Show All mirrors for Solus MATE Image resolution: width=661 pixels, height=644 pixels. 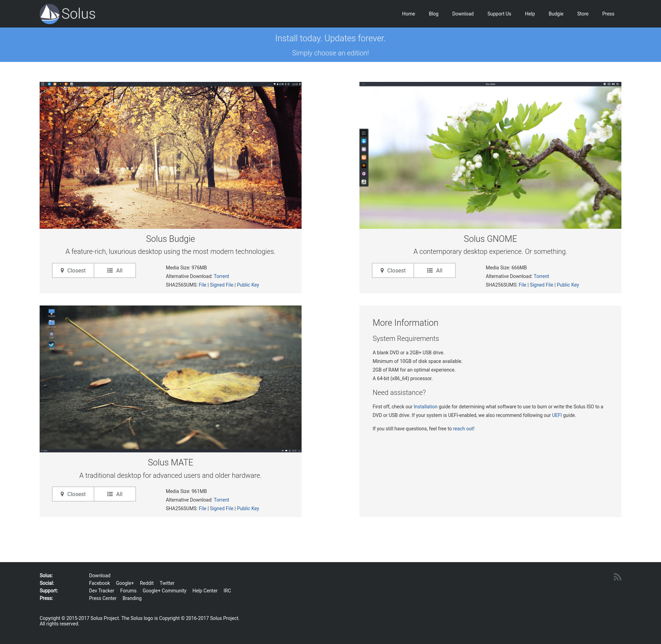coord(115,494)
